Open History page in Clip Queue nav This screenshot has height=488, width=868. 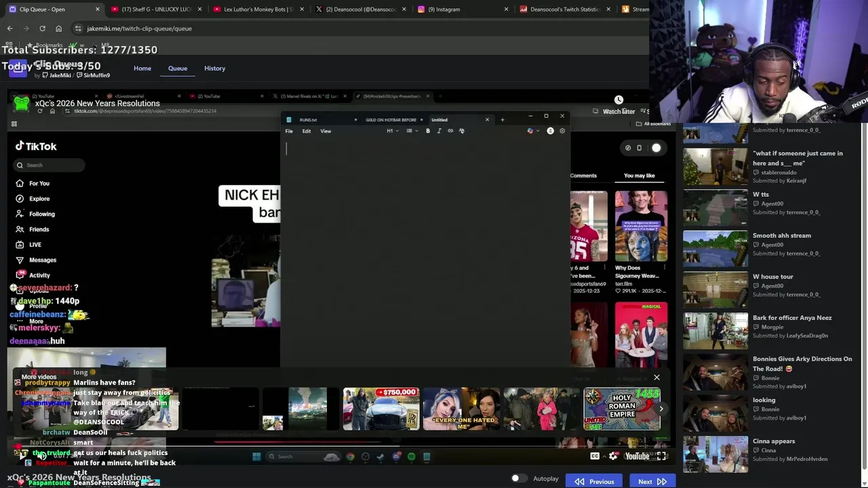click(215, 68)
